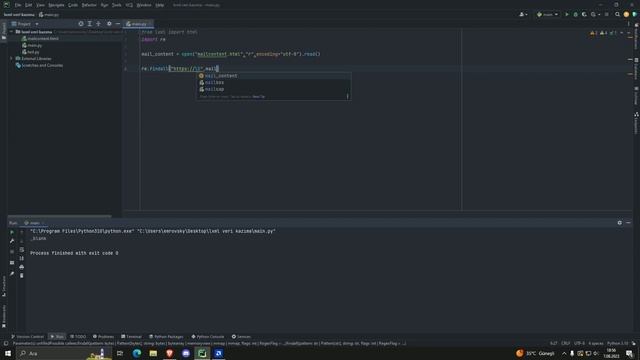Run the current configuration with the green play button

click(567, 14)
